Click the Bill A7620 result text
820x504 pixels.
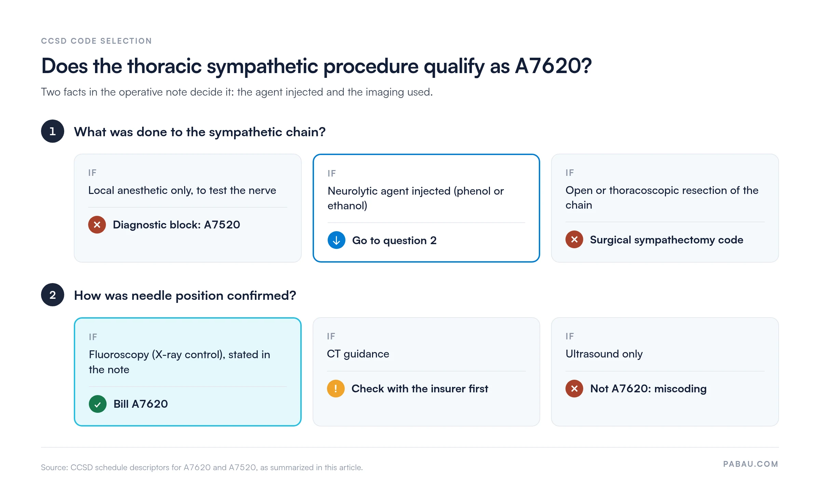(x=141, y=404)
